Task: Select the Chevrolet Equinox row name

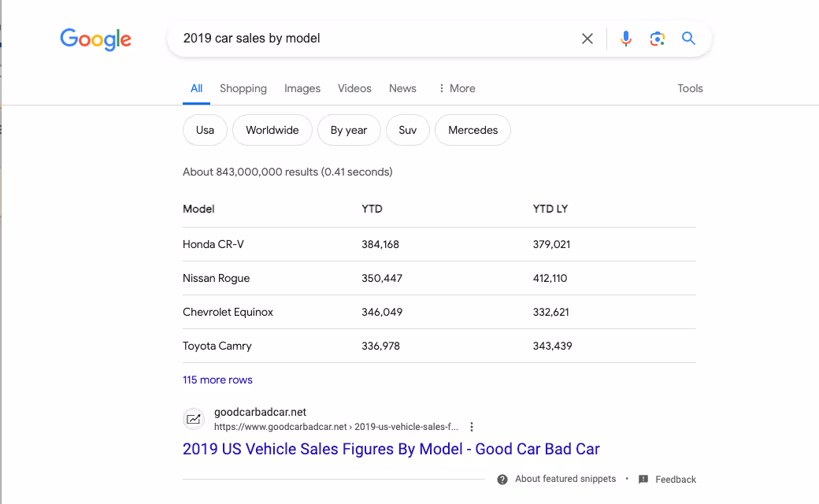Action: [x=228, y=313]
